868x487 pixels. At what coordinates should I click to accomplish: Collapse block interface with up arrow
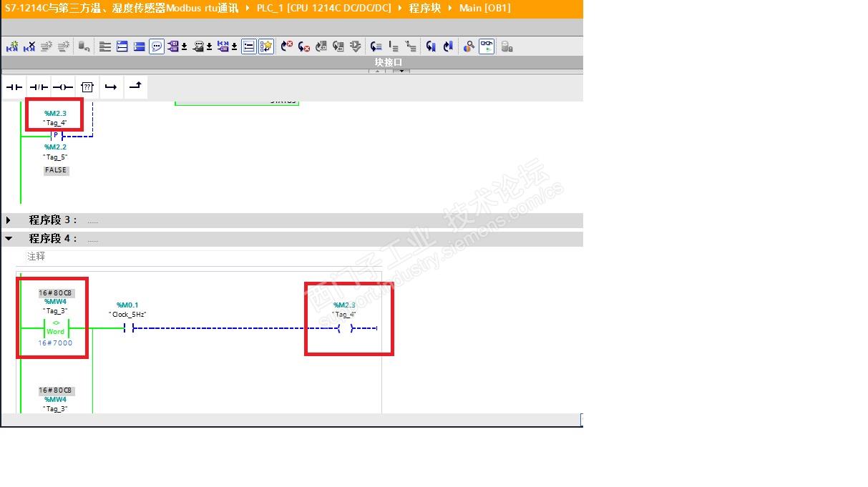tap(377, 71)
